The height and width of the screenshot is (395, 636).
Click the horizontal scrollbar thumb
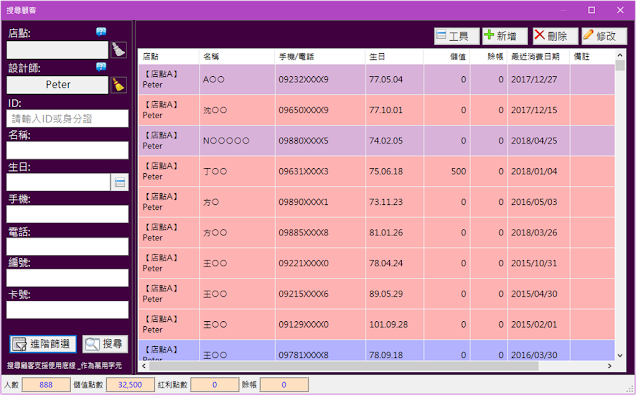coord(344,366)
